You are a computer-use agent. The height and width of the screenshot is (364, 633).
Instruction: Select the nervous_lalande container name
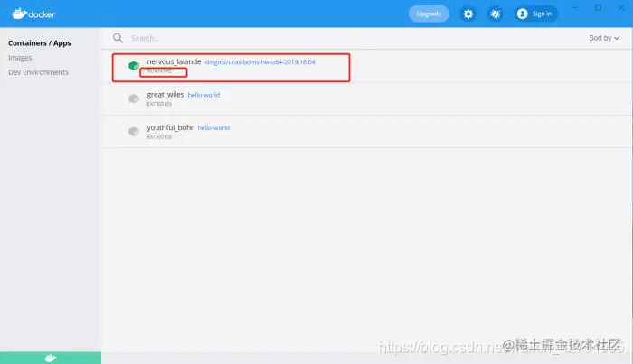click(174, 61)
